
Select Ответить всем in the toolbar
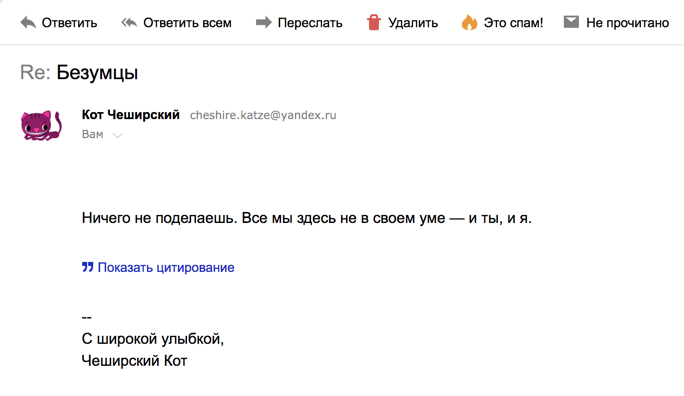188,23
